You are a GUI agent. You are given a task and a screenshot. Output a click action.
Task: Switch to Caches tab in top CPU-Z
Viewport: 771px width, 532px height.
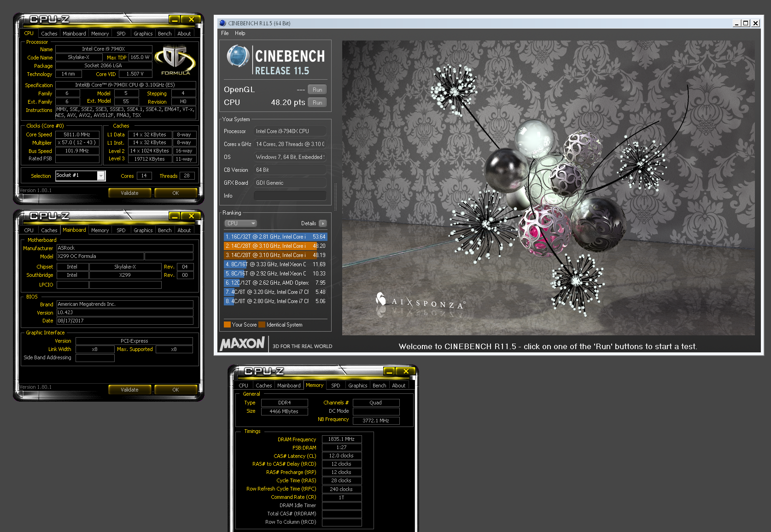[49, 34]
